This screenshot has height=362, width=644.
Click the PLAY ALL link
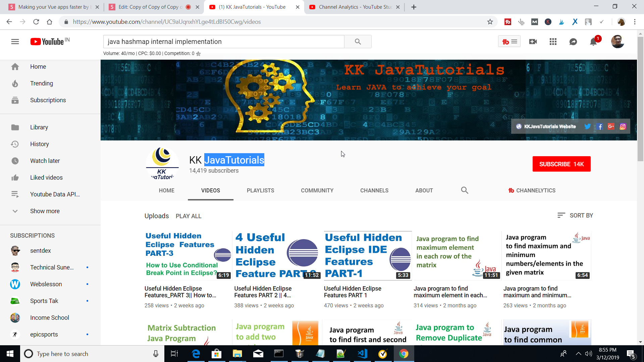[189, 216]
